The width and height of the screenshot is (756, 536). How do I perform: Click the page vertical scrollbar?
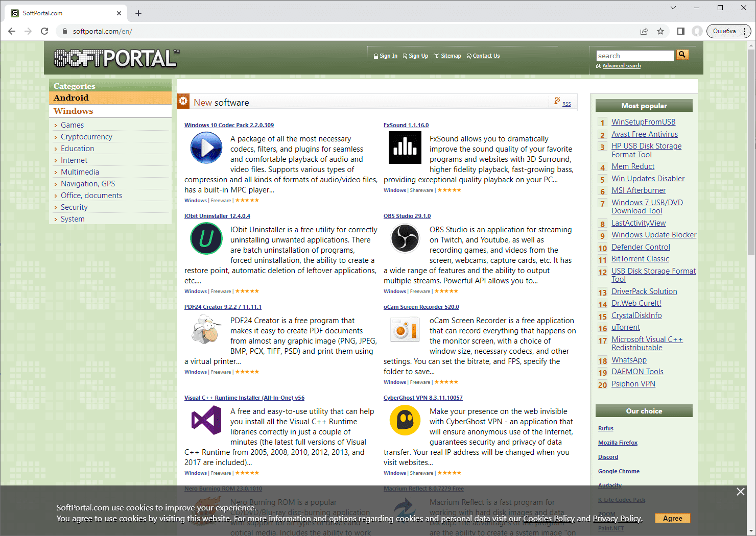pos(751,153)
